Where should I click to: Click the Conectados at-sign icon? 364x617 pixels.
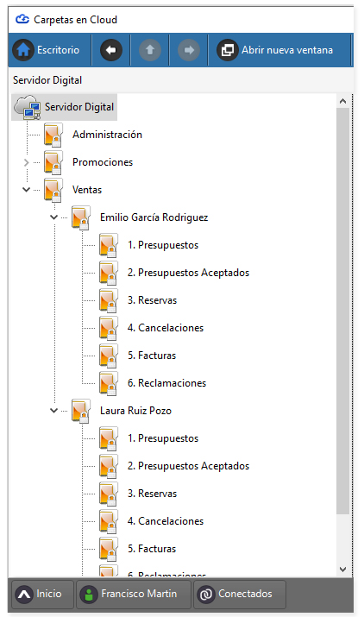click(x=206, y=595)
